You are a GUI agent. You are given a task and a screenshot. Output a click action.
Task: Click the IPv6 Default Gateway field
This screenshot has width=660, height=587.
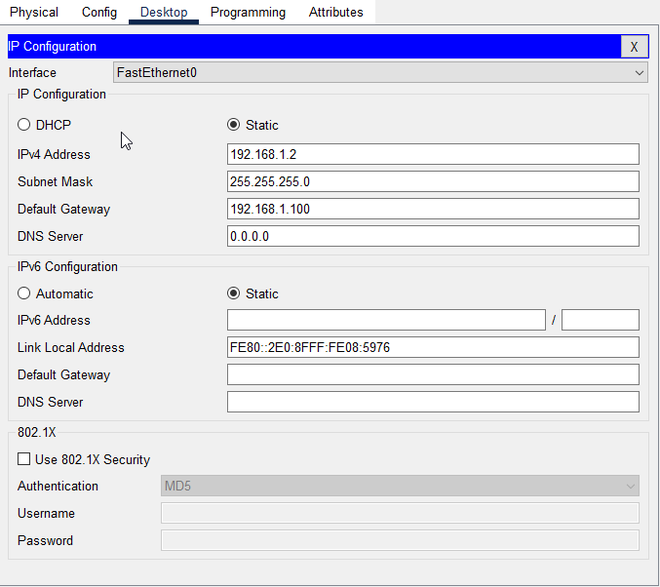(x=432, y=375)
